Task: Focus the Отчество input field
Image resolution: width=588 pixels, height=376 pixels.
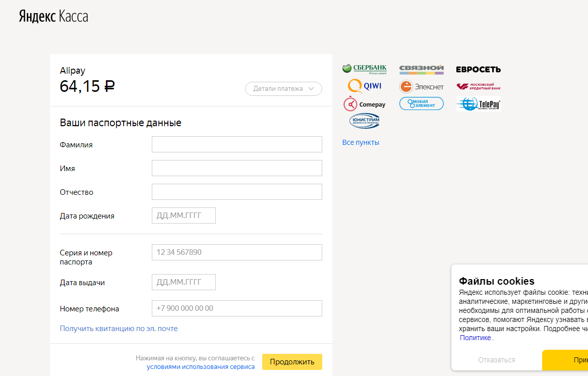Action: point(237,192)
